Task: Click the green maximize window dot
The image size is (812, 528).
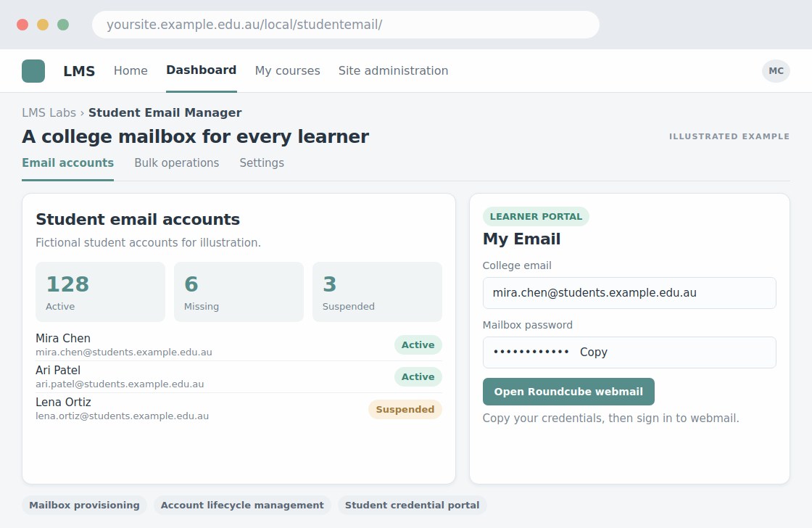Action: [63, 25]
